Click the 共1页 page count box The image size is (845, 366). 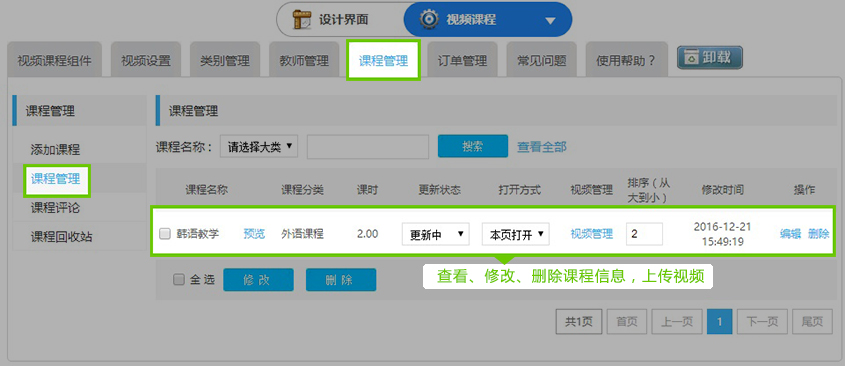(579, 322)
